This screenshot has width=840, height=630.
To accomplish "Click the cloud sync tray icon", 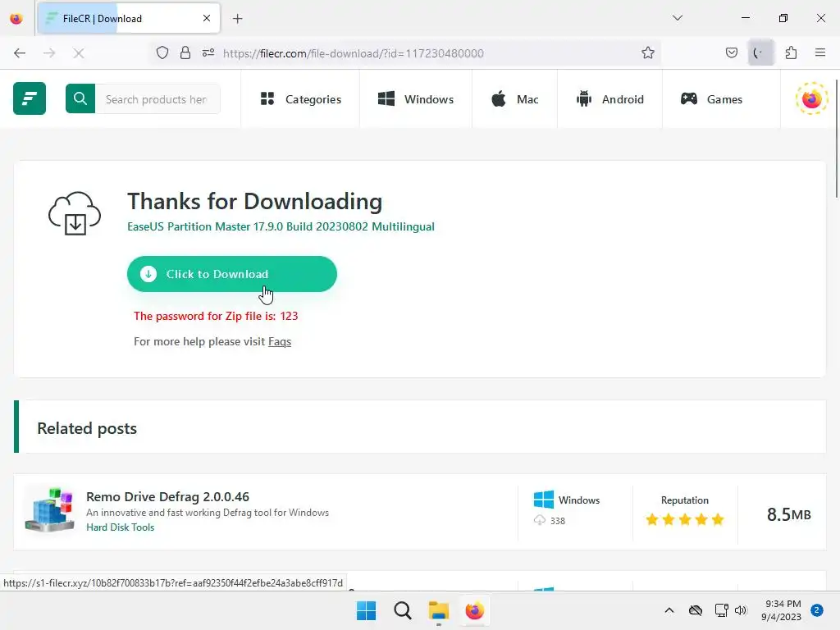I will (696, 610).
